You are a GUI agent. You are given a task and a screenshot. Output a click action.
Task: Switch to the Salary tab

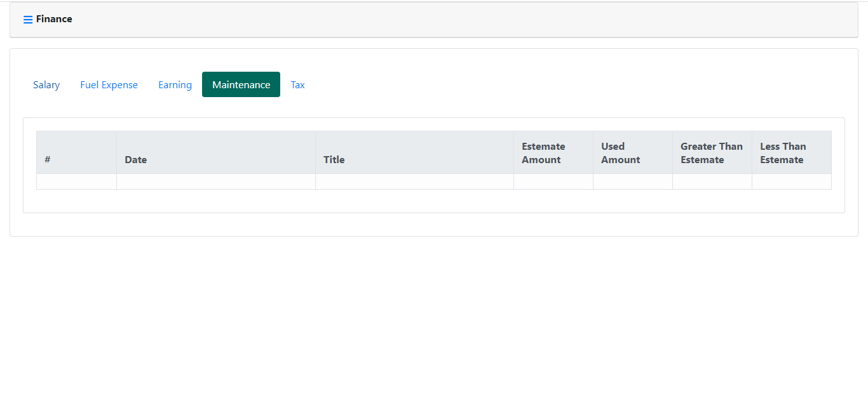coord(46,84)
